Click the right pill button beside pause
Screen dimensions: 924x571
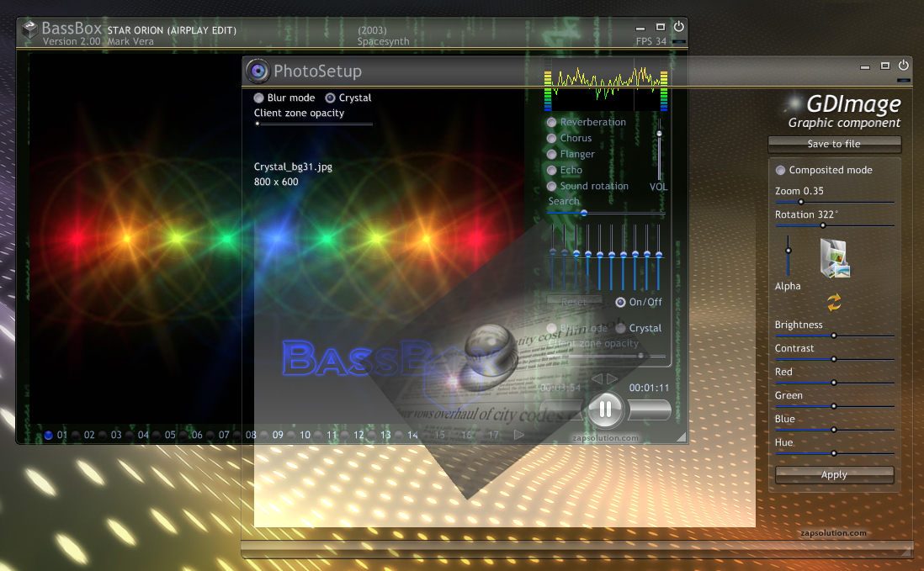click(x=649, y=410)
